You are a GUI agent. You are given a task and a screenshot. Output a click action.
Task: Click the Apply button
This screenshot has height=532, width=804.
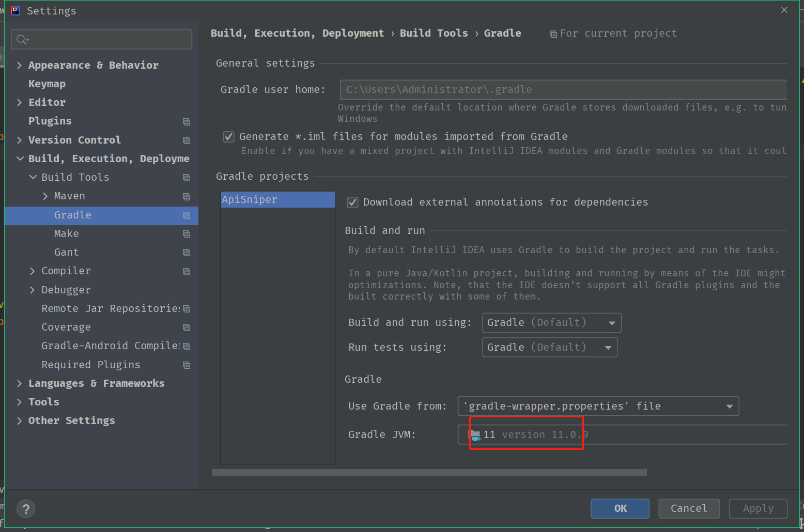[x=759, y=508]
